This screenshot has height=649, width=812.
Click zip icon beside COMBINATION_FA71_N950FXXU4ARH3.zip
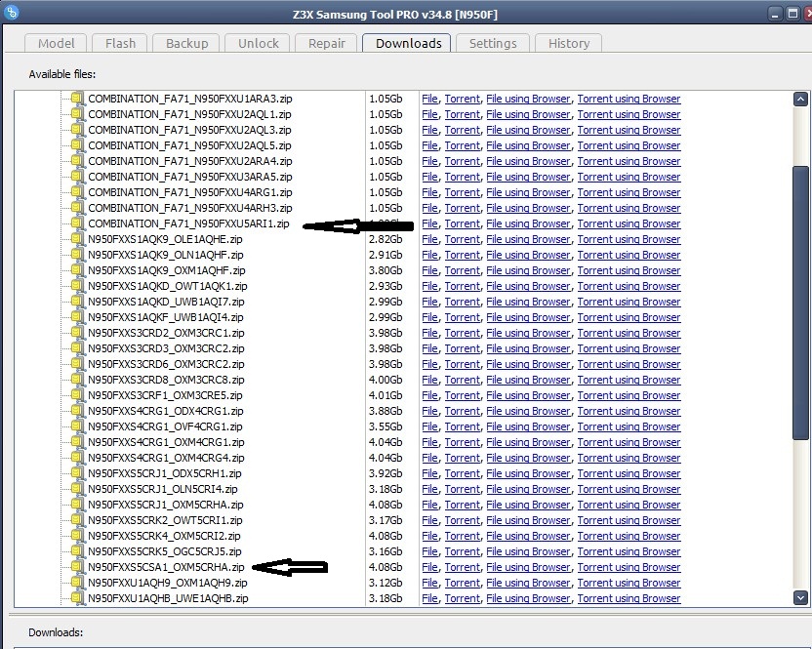click(77, 207)
